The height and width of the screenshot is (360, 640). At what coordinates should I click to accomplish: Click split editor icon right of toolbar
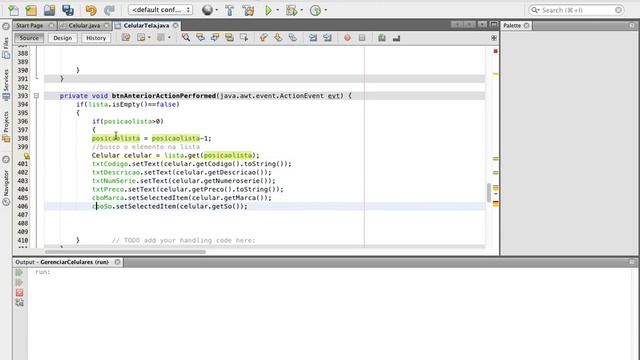click(x=494, y=38)
